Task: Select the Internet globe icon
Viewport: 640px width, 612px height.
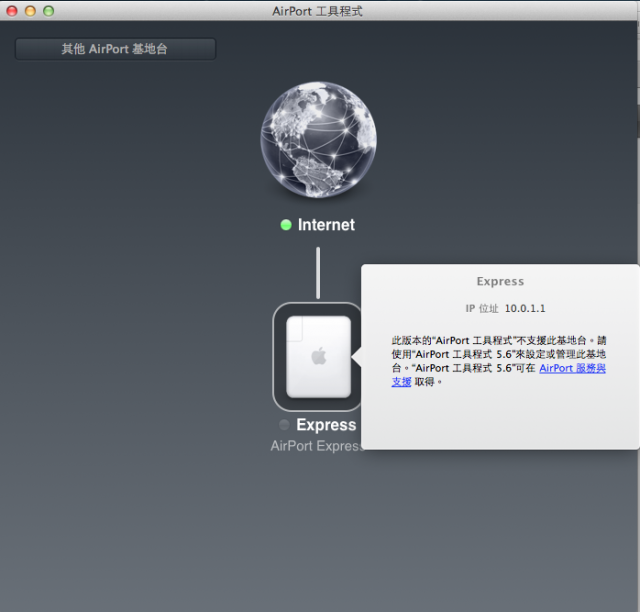Action: click(x=318, y=140)
